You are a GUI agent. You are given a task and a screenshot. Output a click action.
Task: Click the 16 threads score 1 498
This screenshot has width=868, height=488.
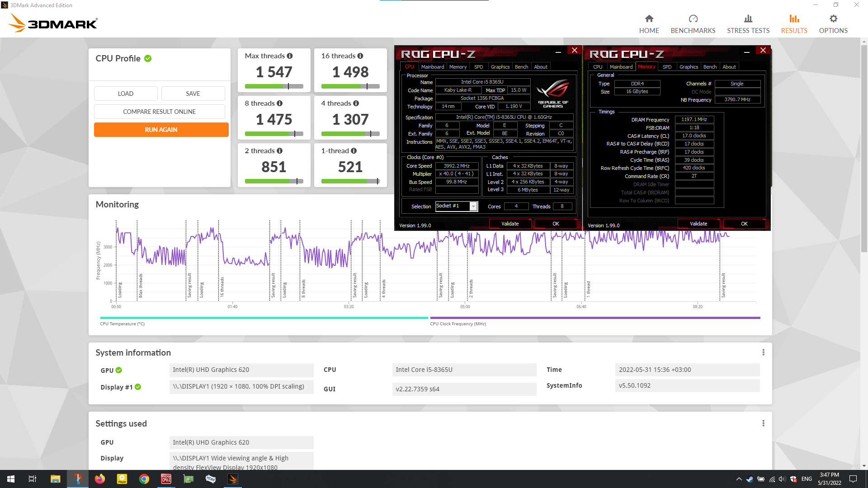(x=350, y=72)
